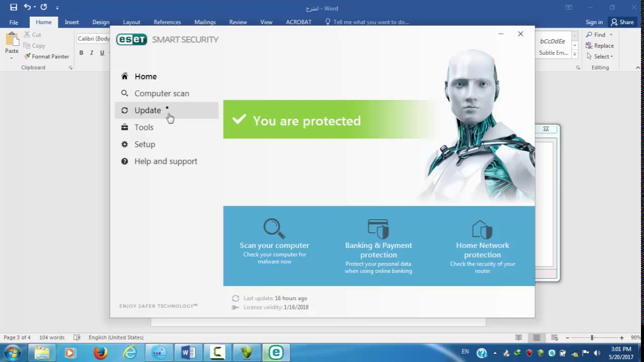Expand the Paste dropdown arrow

click(12, 57)
